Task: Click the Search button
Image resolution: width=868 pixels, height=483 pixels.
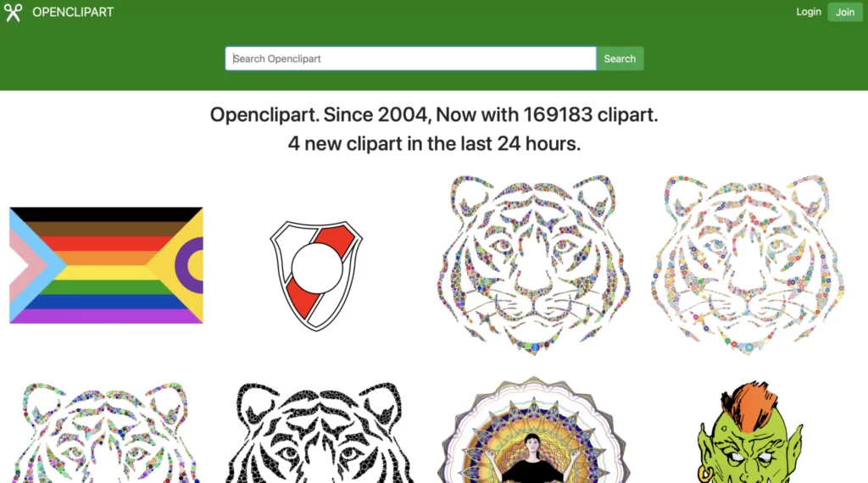Action: [x=620, y=58]
